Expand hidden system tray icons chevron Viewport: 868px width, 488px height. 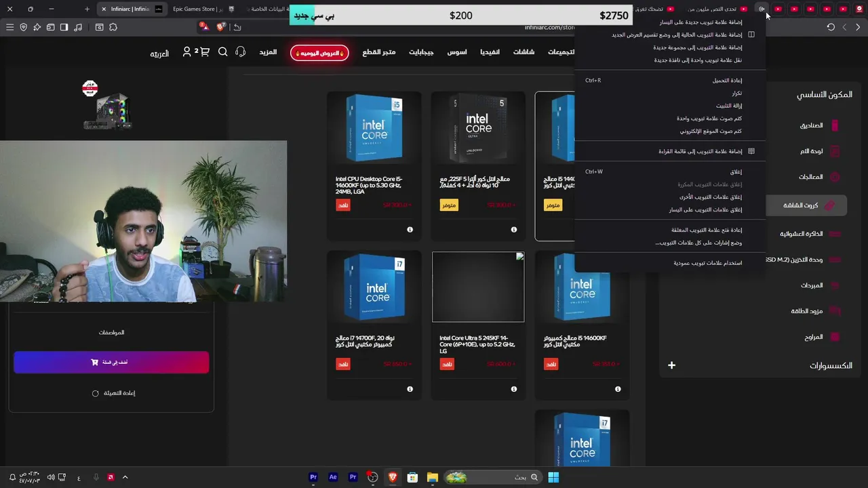pyautogui.click(x=125, y=477)
